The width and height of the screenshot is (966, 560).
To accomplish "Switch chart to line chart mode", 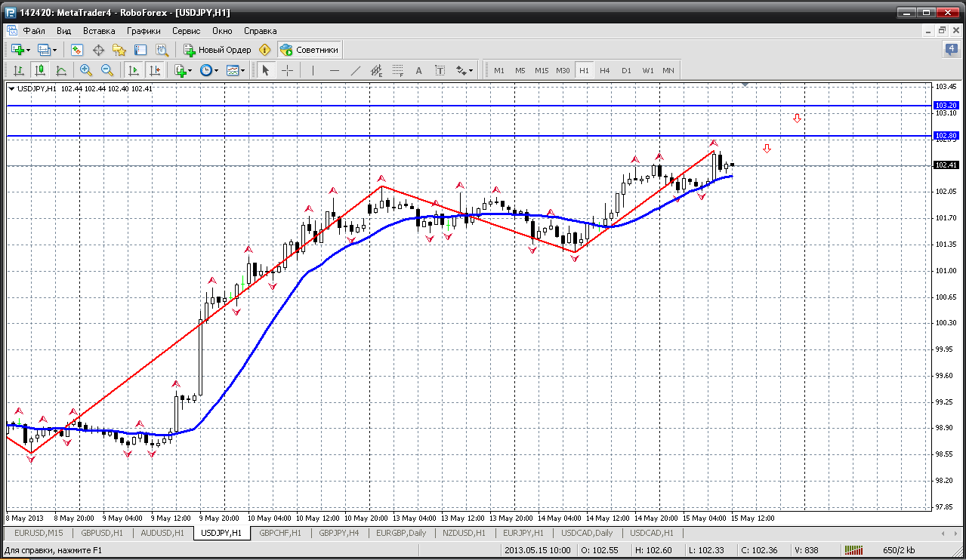I will coord(60,70).
